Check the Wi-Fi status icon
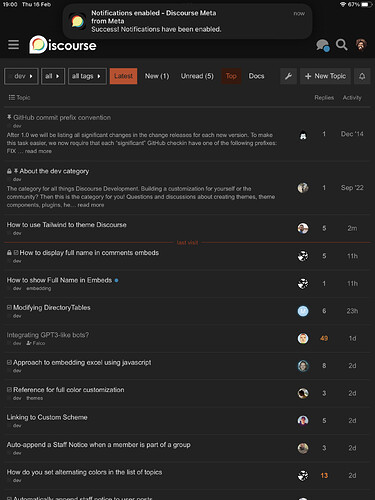Image resolution: width=375 pixels, height=500 pixels. [343, 4]
